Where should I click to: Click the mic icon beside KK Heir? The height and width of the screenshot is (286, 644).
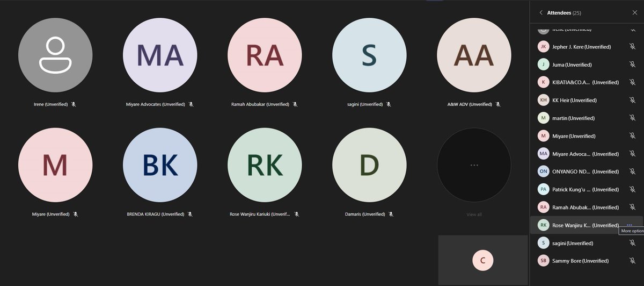(x=632, y=100)
